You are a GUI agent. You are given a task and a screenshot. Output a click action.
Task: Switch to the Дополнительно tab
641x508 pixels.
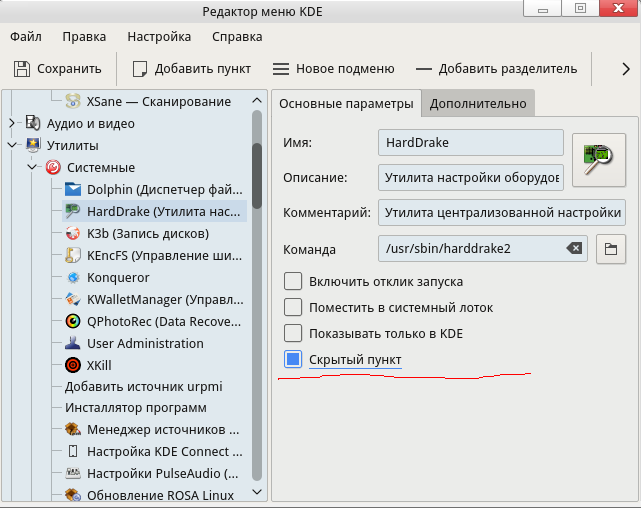[x=478, y=103]
